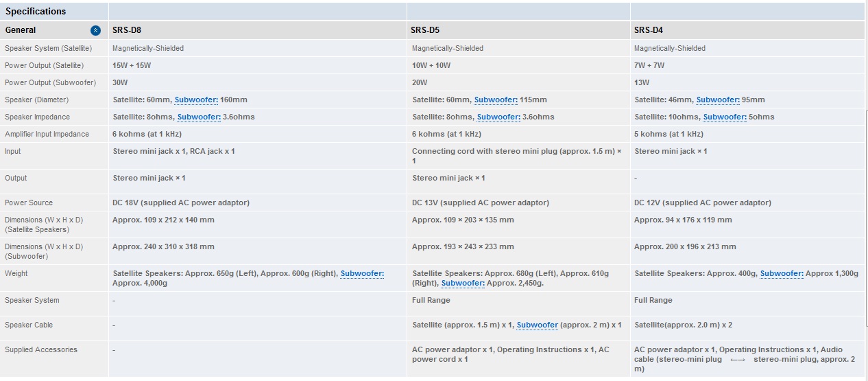
Task: Select the SRS-D5 column heading
Action: click(x=425, y=30)
